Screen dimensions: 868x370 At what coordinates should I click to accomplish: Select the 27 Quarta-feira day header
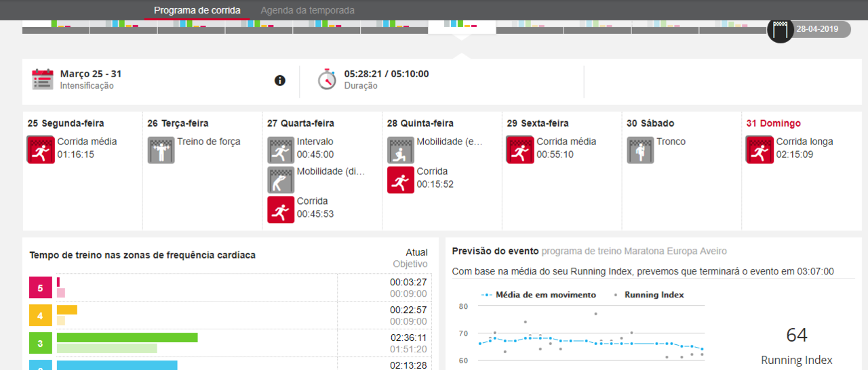pyautogui.click(x=300, y=123)
